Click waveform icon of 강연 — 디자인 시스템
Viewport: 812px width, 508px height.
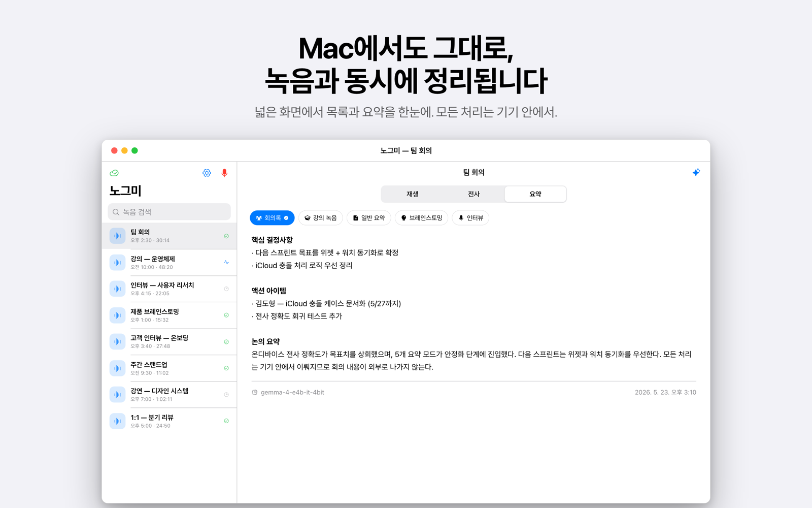pyautogui.click(x=117, y=394)
